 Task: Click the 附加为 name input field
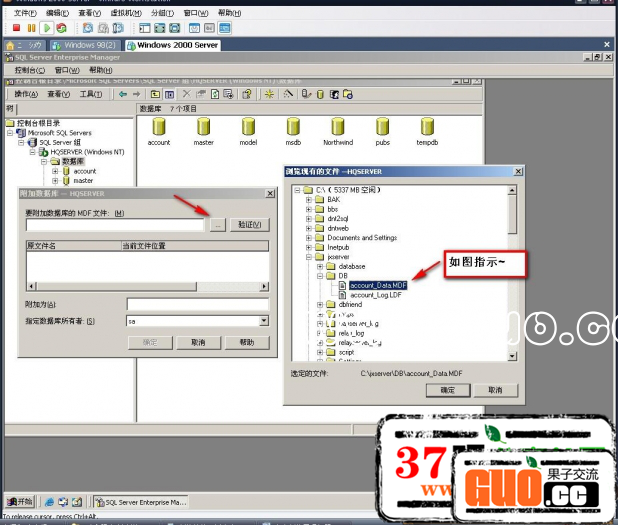(x=197, y=304)
